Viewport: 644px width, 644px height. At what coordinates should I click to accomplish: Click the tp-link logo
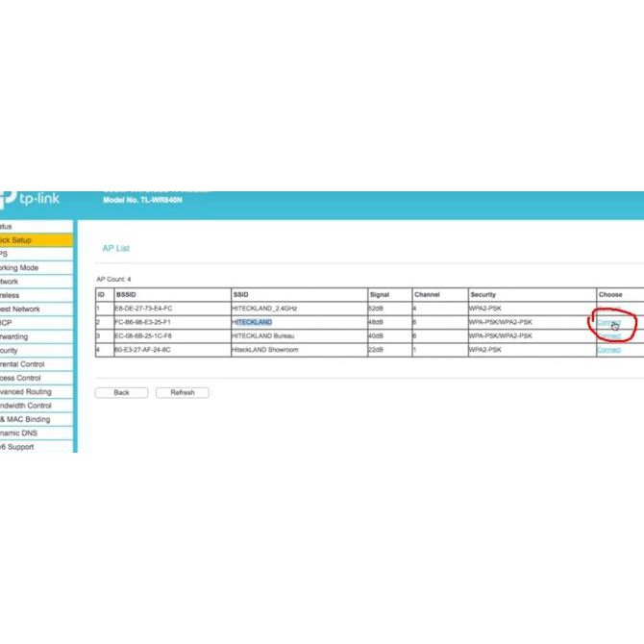(x=35, y=200)
